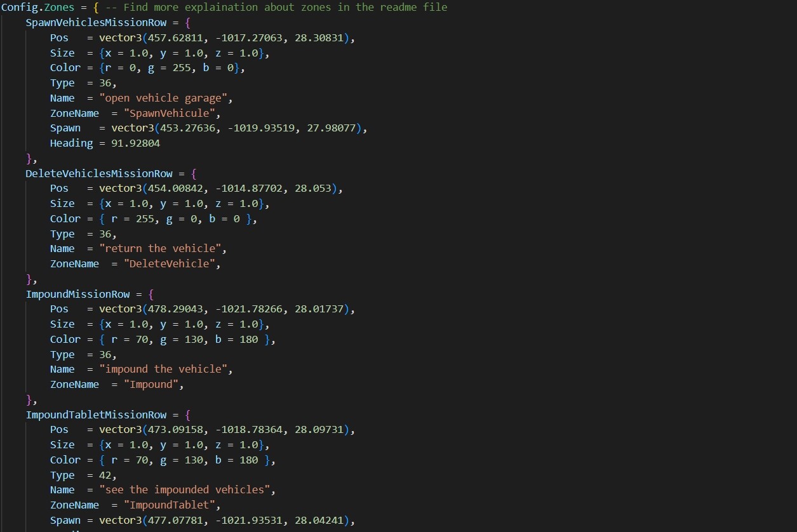Click the "return the vehicle" string
This screenshot has width=797, height=532.
click(x=163, y=249)
